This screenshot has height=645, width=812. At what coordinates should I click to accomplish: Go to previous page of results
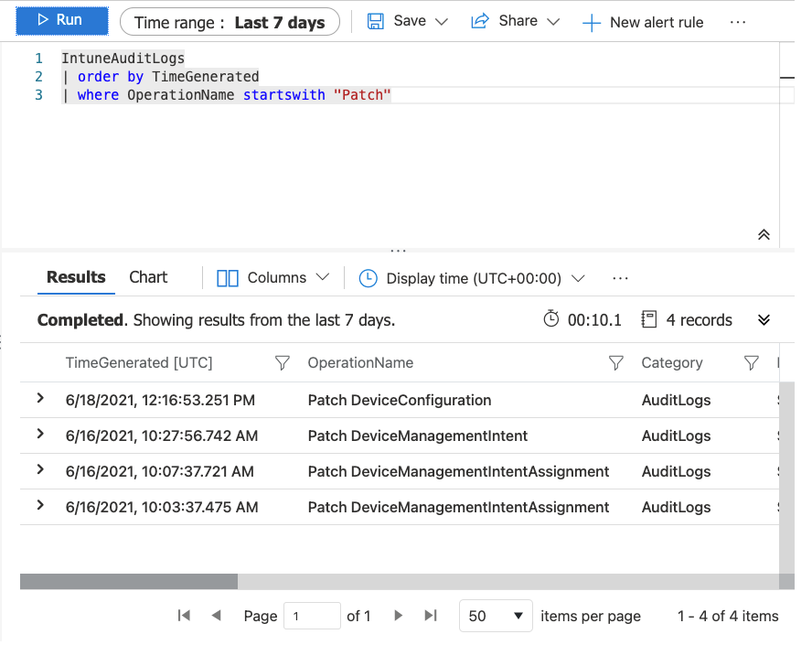tap(217, 616)
